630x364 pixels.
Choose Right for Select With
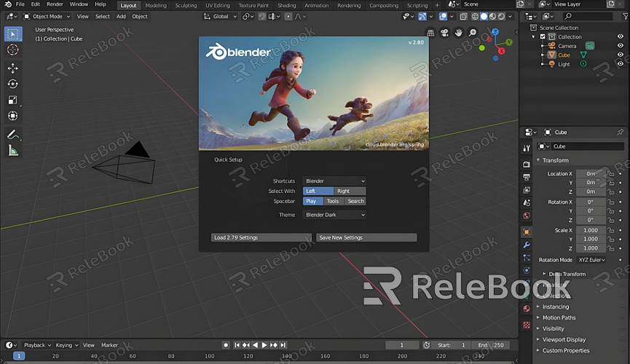pyautogui.click(x=350, y=191)
